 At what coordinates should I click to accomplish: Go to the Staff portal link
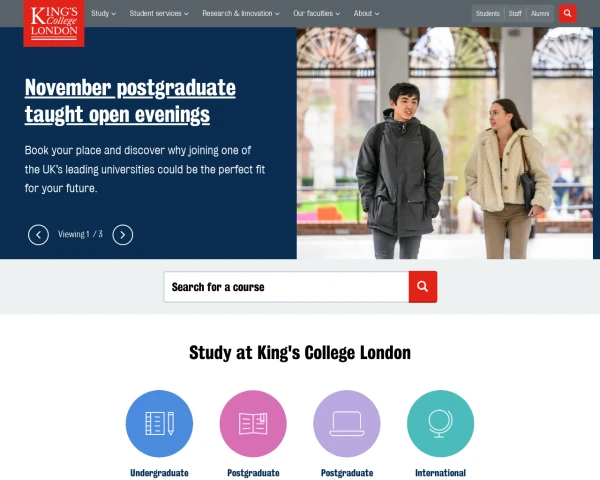tap(515, 14)
